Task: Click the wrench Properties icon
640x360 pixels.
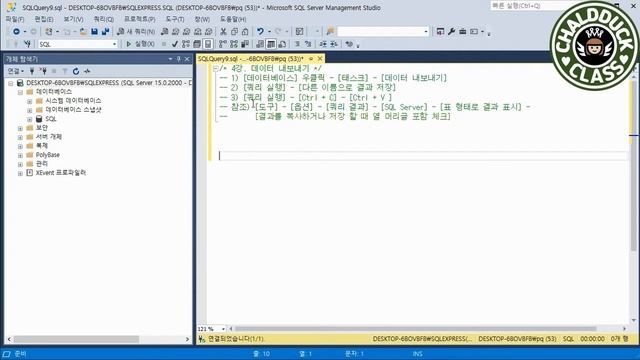Action: [x=451, y=31]
